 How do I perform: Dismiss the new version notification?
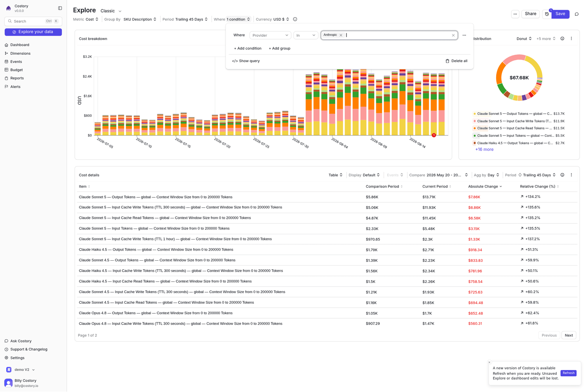pos(489,363)
